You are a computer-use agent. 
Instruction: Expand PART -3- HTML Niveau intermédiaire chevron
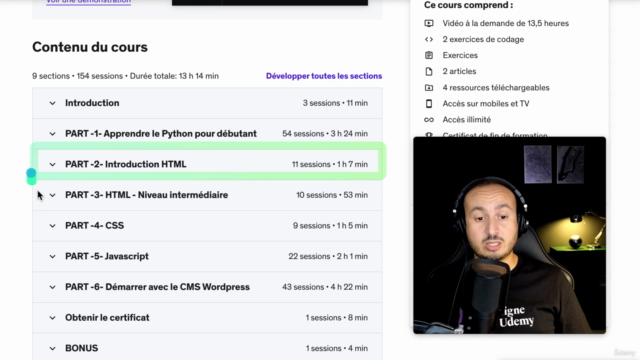click(52, 195)
